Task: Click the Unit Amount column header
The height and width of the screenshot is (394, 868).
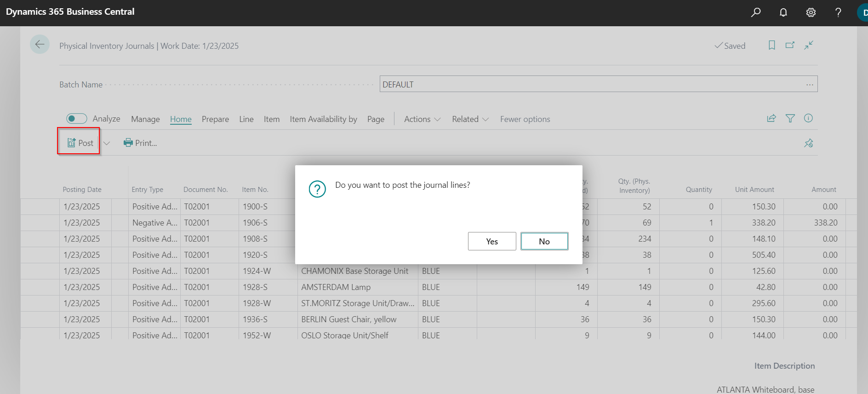Action: 754,190
